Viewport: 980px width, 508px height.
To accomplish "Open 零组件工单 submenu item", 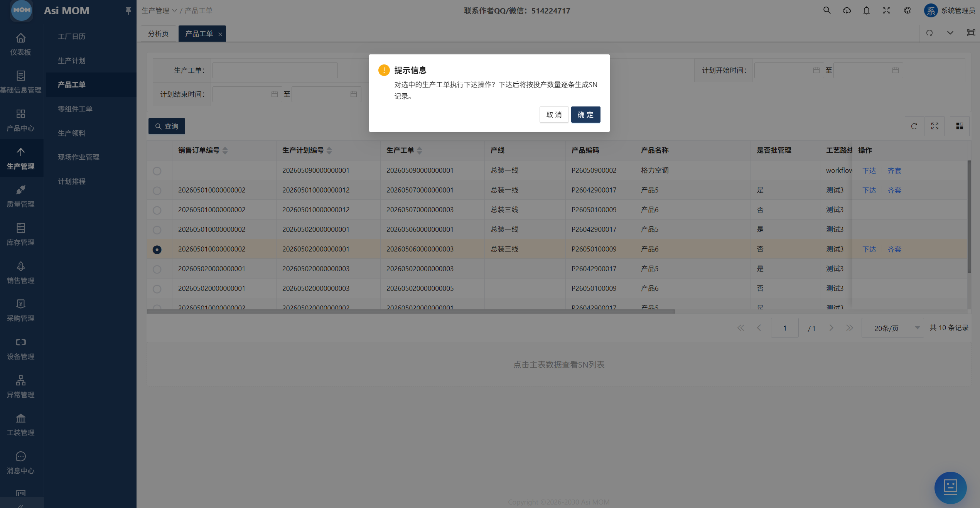I will [75, 109].
